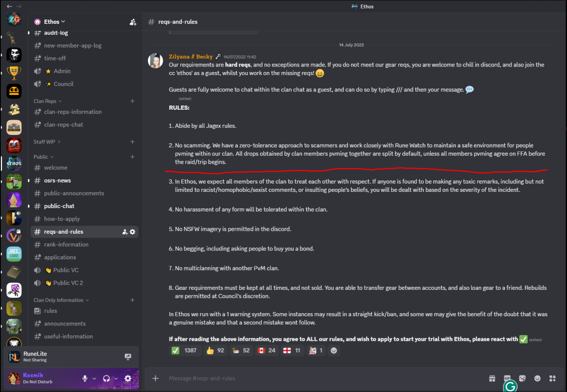The width and height of the screenshot is (567, 392).
Task: Open the gift Nitro icon
Action: (x=492, y=378)
